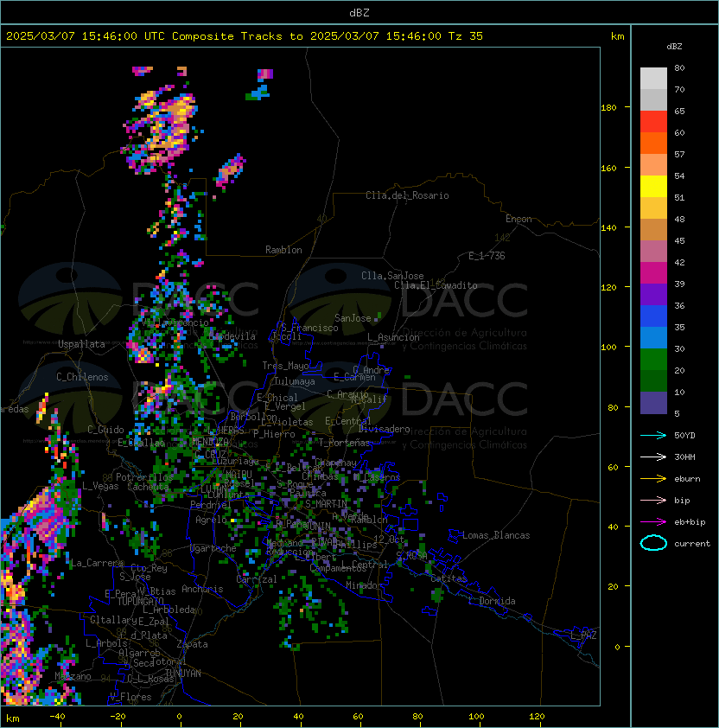Screen dimensions: 719x728
Task: Click the eb+bip magenta arrow legend icon
Action: click(653, 522)
